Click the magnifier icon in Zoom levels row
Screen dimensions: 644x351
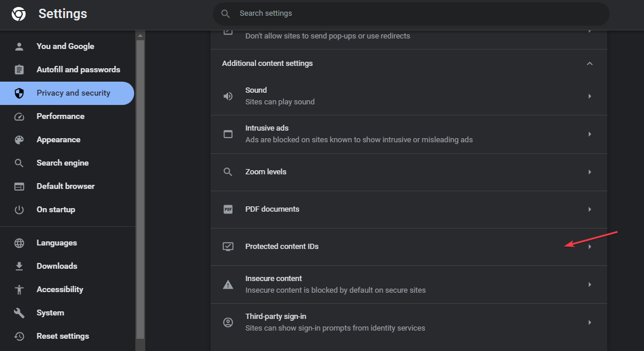[228, 172]
